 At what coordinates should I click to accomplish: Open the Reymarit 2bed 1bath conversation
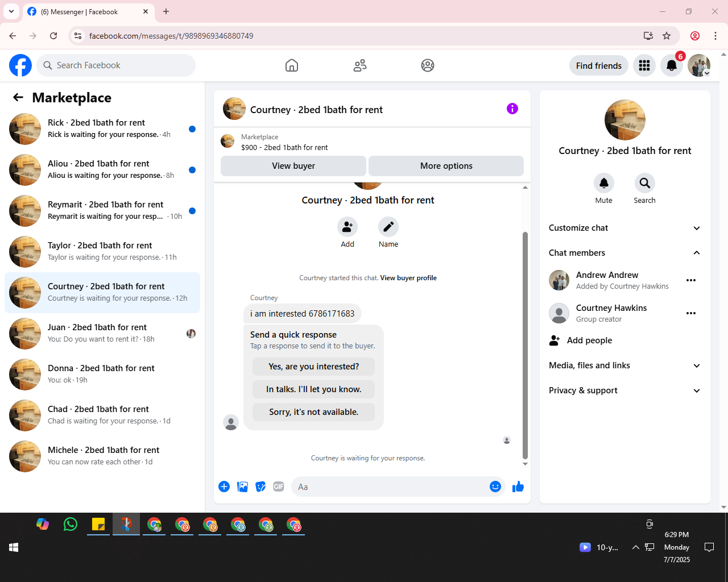(102, 211)
